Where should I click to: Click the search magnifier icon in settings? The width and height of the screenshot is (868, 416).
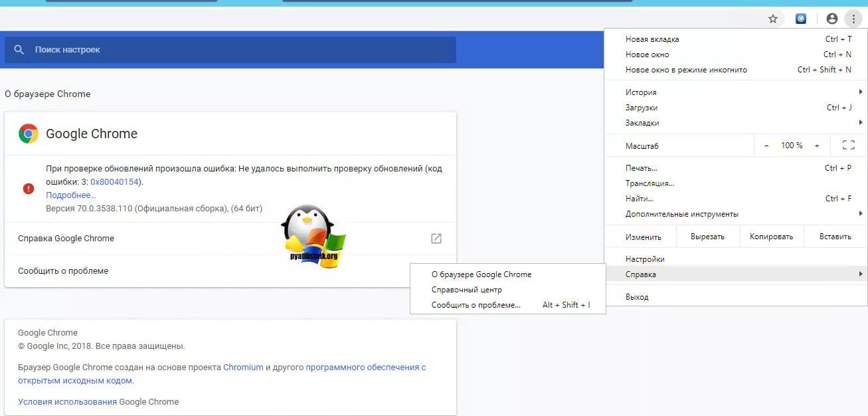coord(19,50)
